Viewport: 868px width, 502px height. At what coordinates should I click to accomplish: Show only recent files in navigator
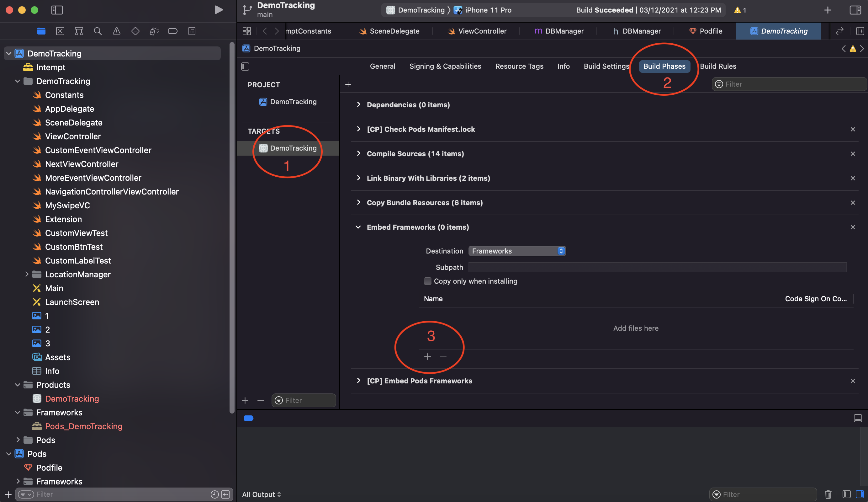(x=214, y=494)
